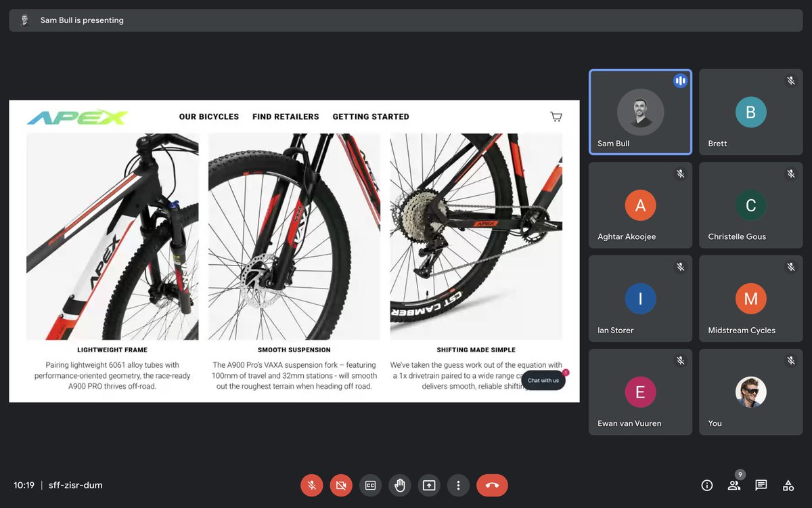Raise your hand

point(400,485)
